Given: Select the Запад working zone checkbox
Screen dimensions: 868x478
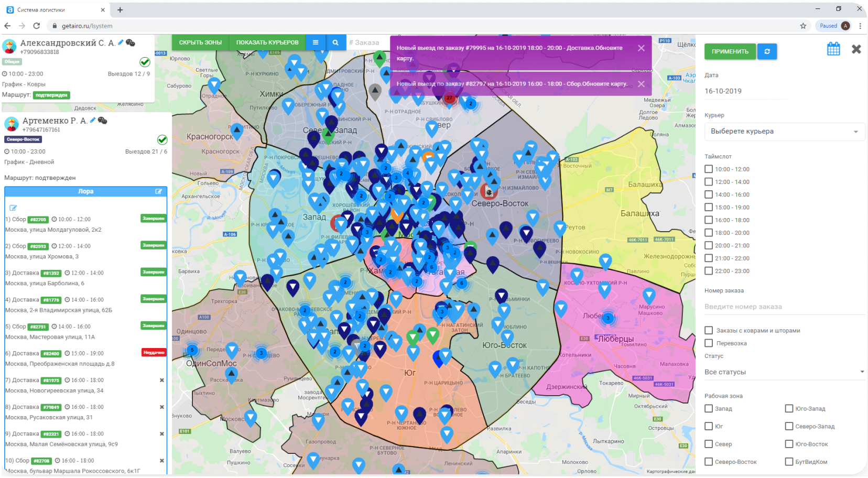Looking at the screenshot, I should (709, 409).
